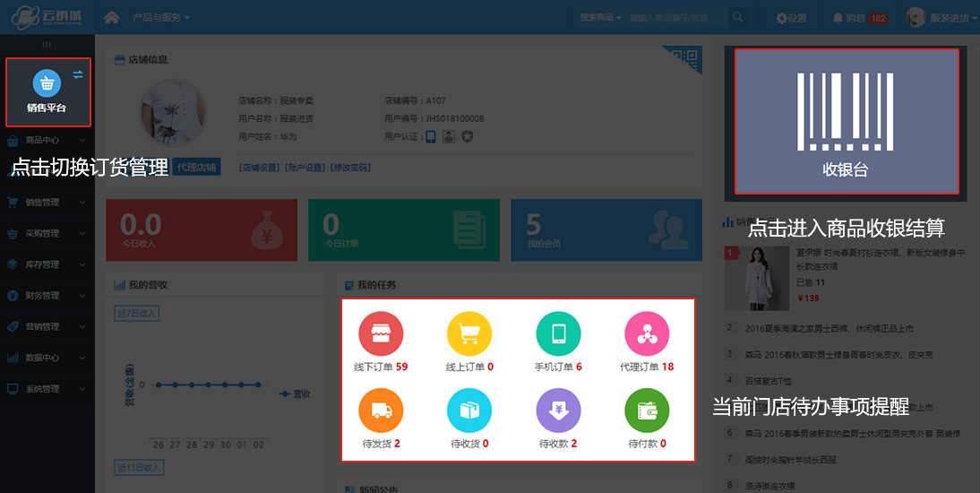Image resolution: width=980 pixels, height=493 pixels.
Task: Open the top-ranked product thumbnail
Action: coord(757,279)
